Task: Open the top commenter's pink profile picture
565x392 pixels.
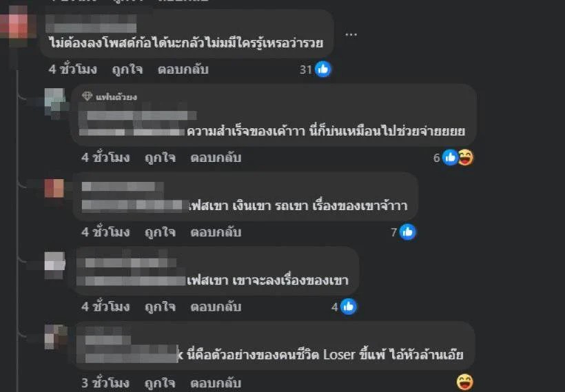Action: pos(17,26)
